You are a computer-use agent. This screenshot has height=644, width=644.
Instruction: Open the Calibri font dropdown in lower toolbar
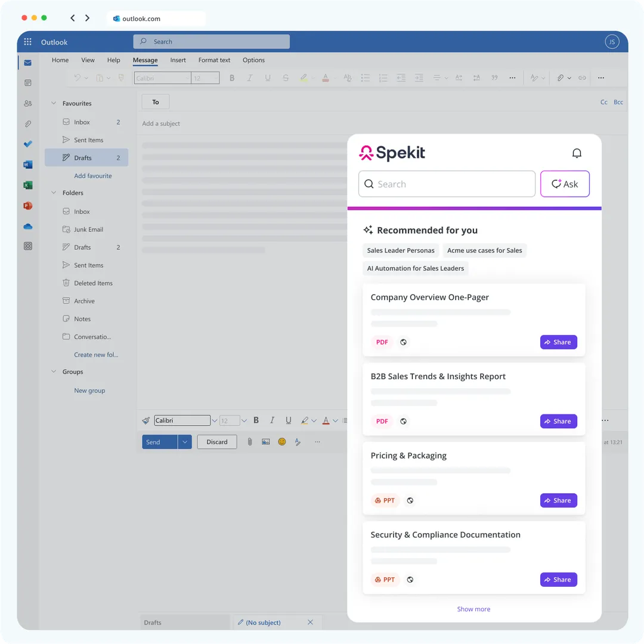[x=214, y=420]
